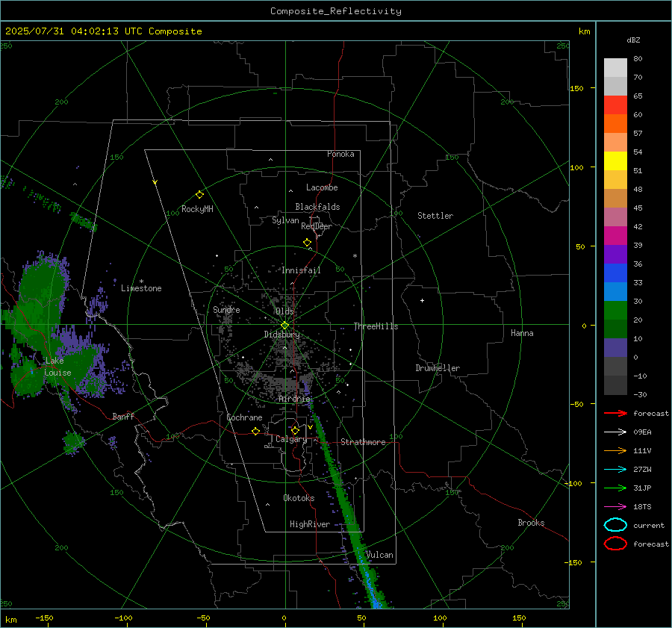Click the RockyMH label
Viewport: 672px width, 628px height.
(197, 209)
